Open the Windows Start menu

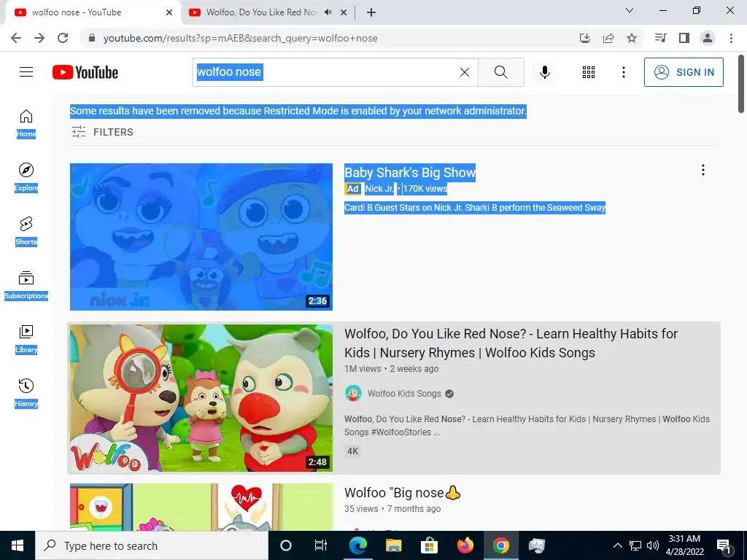point(18,545)
